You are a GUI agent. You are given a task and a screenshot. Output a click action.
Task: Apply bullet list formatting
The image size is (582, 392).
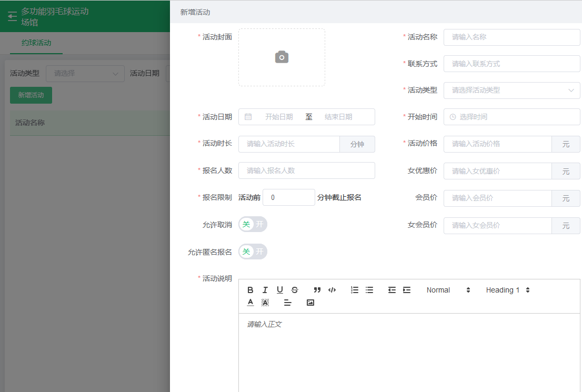(x=369, y=290)
